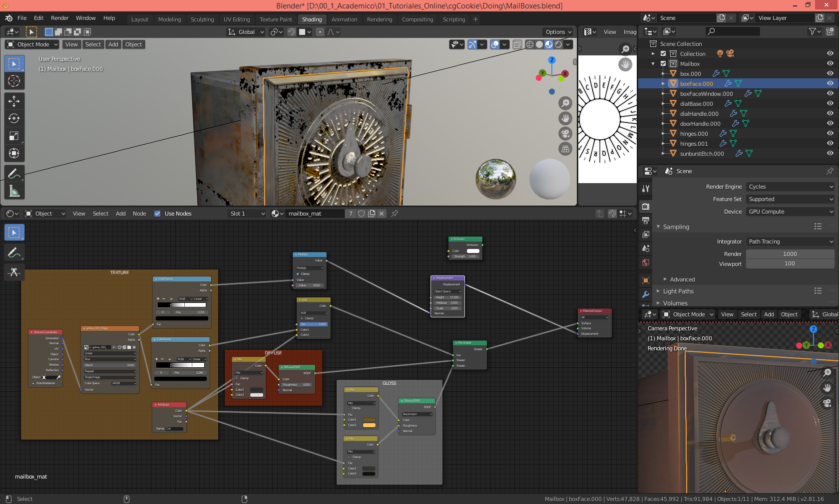Click the new material duplicate icon beside mailbox_mat

372,214
